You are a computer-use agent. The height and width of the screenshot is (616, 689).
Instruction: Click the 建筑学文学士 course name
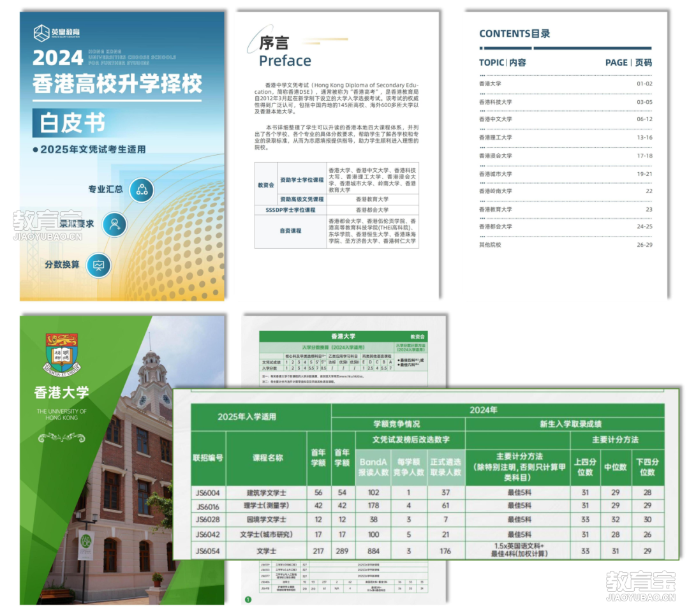tap(266, 492)
